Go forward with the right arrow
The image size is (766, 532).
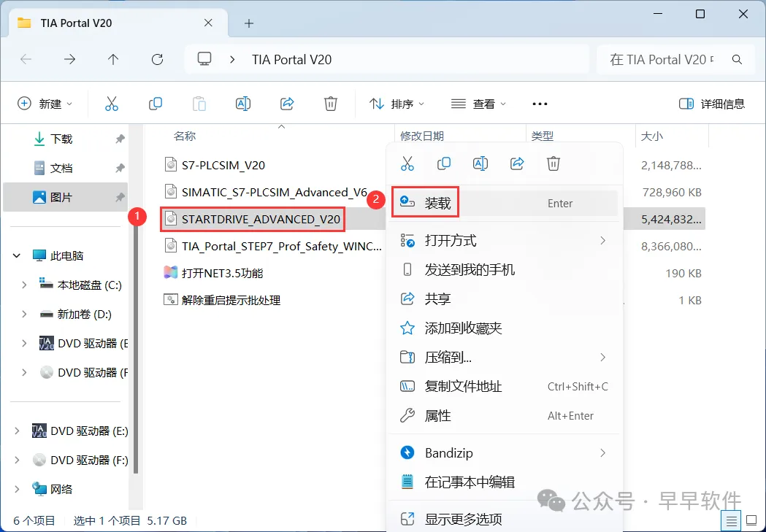click(x=70, y=60)
